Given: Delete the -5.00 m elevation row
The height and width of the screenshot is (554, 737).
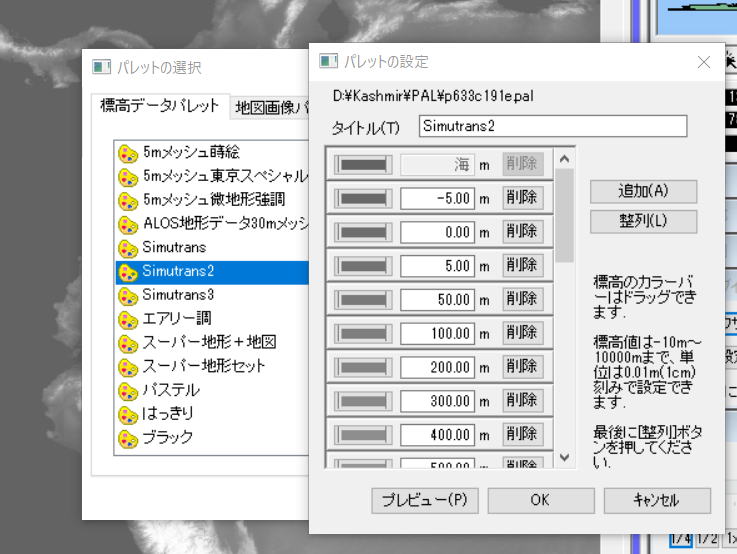Looking at the screenshot, I should 522,198.
